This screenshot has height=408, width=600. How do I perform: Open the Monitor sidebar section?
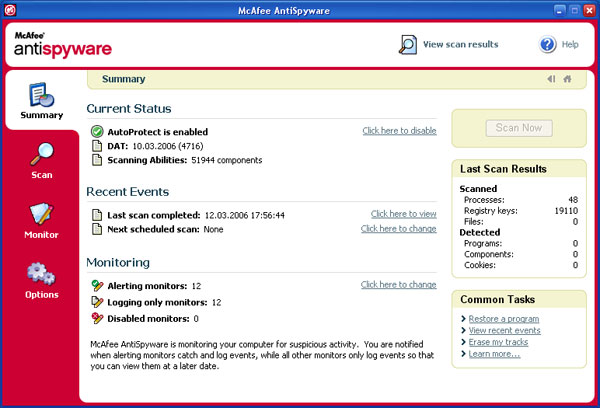click(x=41, y=221)
